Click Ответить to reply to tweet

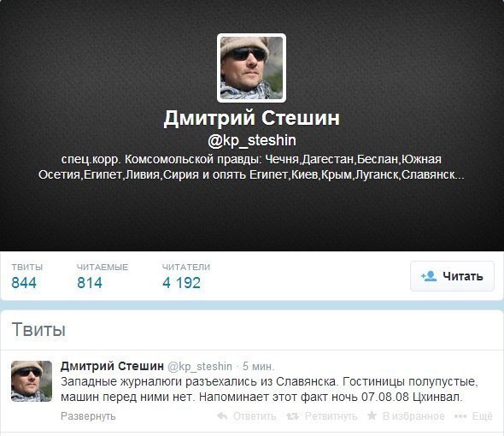tap(255, 416)
